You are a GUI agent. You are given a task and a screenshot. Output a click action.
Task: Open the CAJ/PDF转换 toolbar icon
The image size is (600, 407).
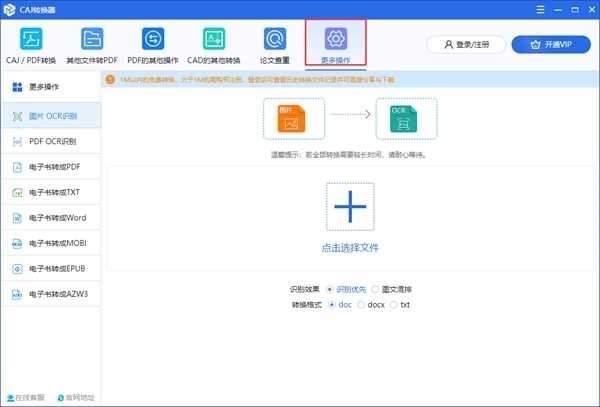click(x=32, y=39)
